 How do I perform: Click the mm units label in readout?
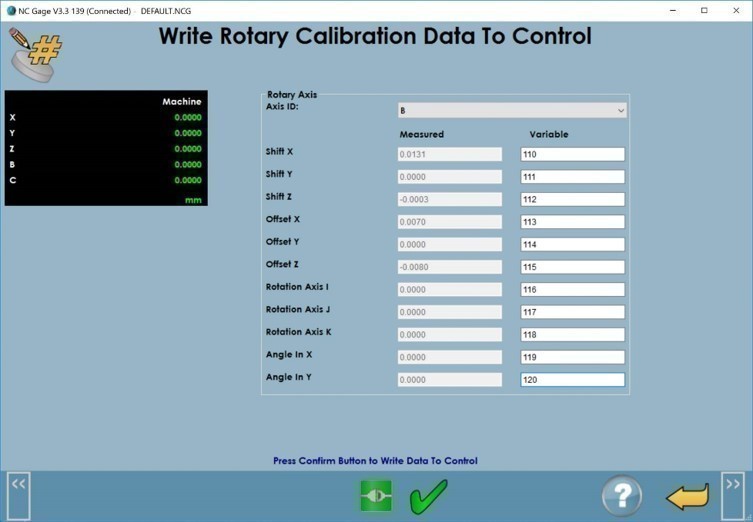pos(193,200)
